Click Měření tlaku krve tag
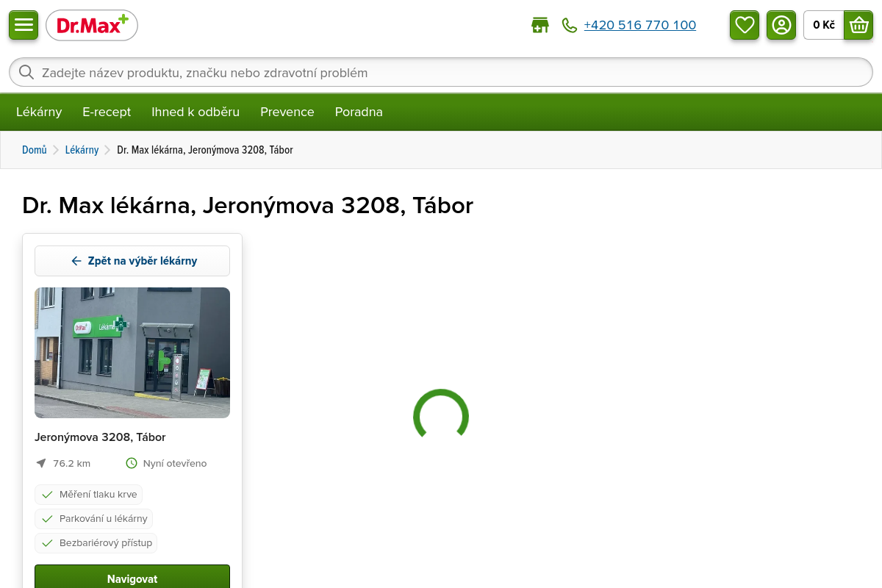 (88, 494)
